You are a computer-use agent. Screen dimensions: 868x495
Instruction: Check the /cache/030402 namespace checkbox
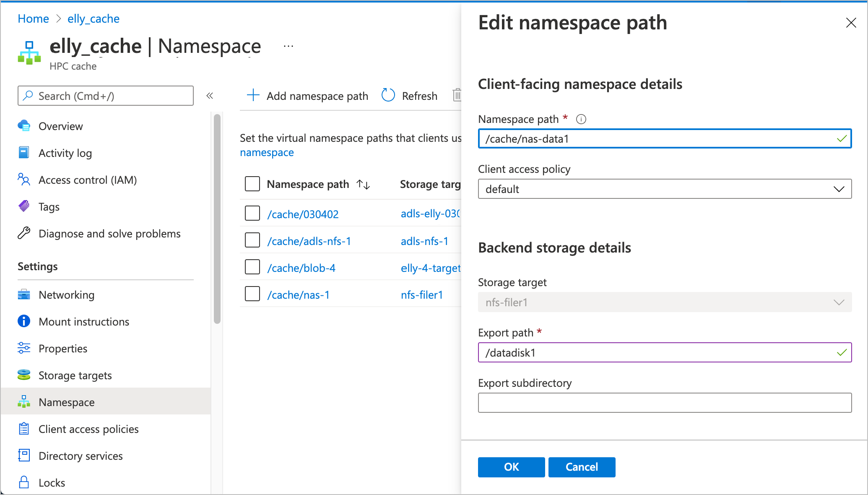click(x=253, y=214)
